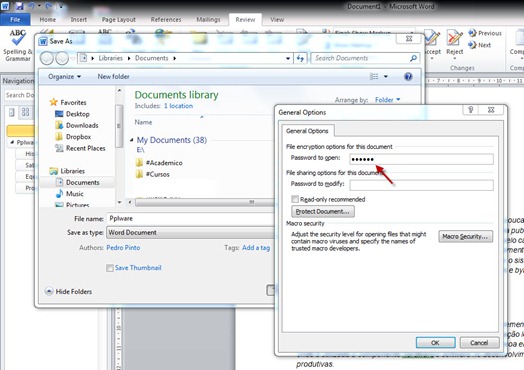Screen dimensions: 524x370
Task: Click Cancel in General Options dialog
Action: 479,343
